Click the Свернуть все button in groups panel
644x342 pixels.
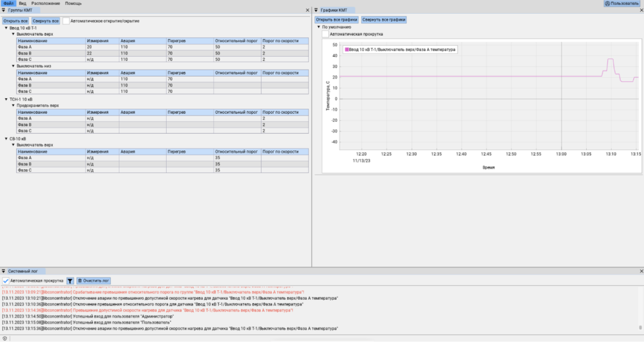[46, 21]
